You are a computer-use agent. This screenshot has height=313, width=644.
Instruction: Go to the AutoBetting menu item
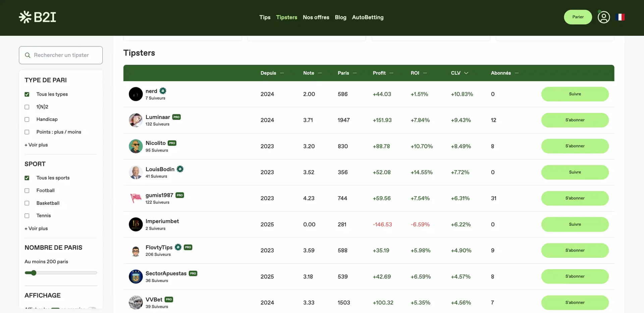tap(367, 17)
